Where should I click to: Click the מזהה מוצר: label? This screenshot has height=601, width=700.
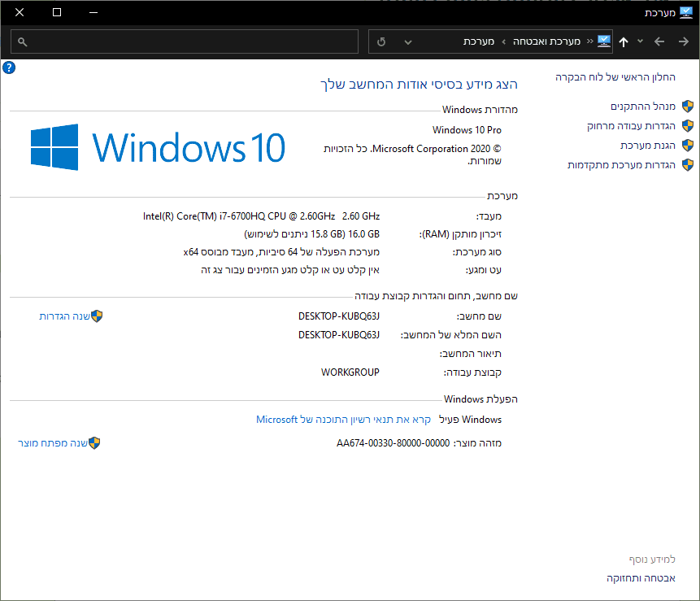(x=478, y=443)
